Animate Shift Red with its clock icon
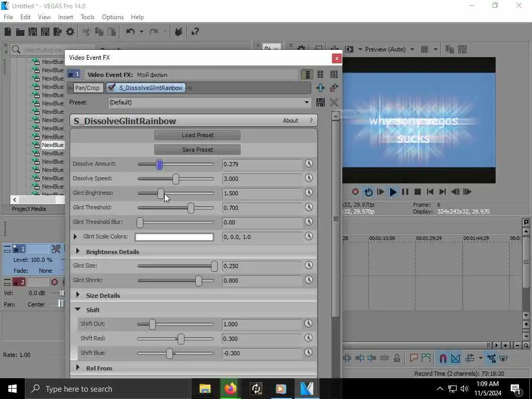Screen dimensions: 532x399 (x=308, y=338)
